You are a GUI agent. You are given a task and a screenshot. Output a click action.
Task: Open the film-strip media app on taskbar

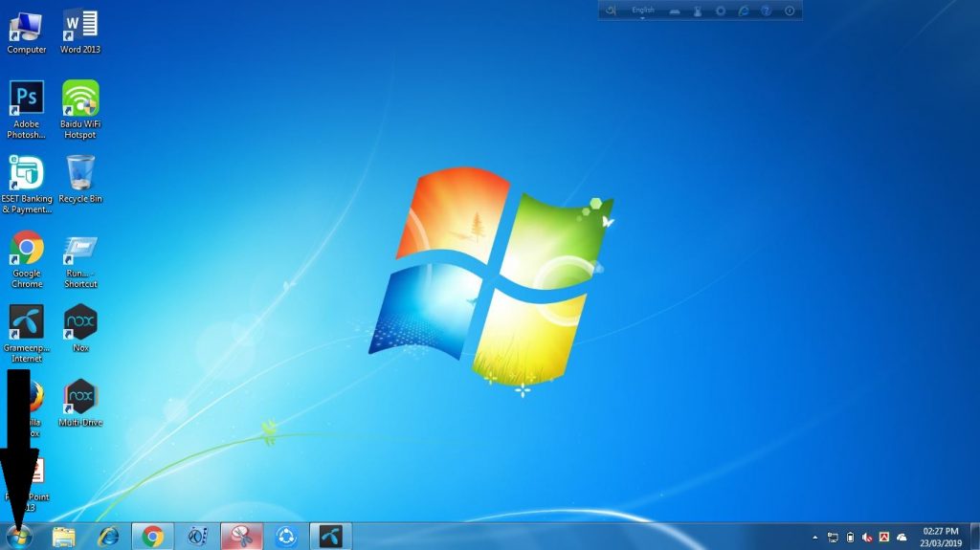[197, 537]
